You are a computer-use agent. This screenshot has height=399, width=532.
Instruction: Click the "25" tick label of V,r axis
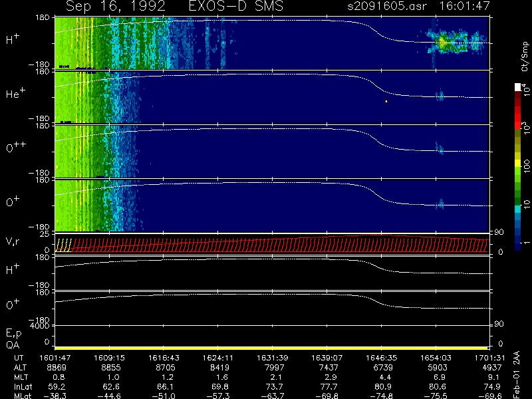coord(46,234)
